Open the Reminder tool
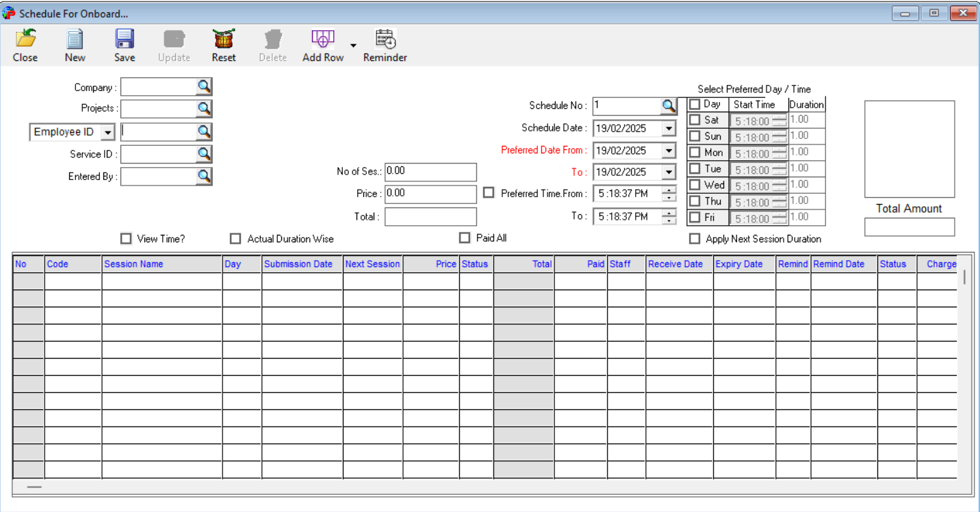 click(x=385, y=45)
